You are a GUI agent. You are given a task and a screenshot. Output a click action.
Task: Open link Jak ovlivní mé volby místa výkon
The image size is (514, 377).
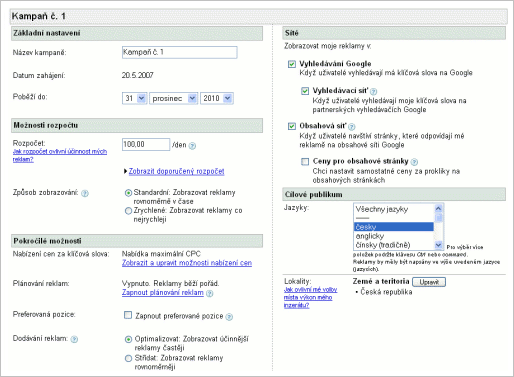pos(310,297)
